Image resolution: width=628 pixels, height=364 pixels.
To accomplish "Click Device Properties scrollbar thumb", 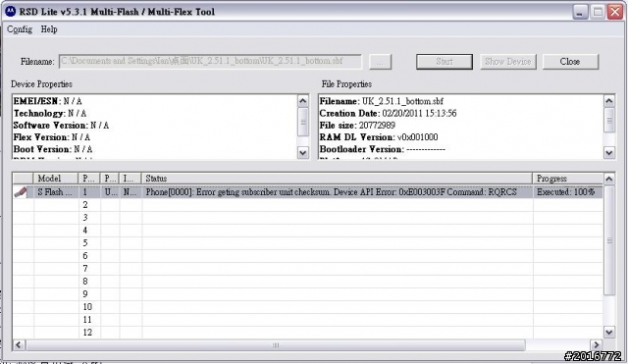I will [x=303, y=122].
